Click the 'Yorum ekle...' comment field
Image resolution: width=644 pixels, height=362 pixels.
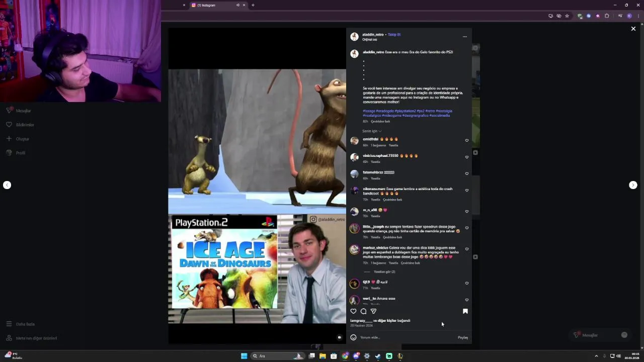[x=408, y=337]
